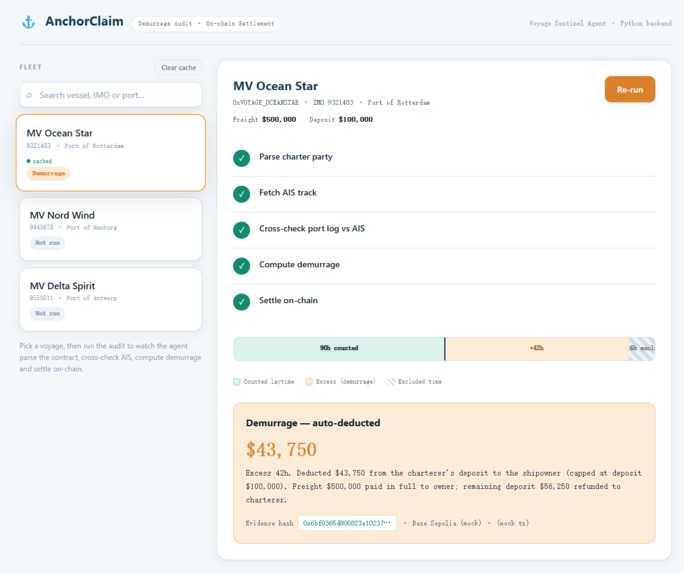The image size is (684, 573).
Task: Click the Settle on-chain step label
Action: click(288, 300)
